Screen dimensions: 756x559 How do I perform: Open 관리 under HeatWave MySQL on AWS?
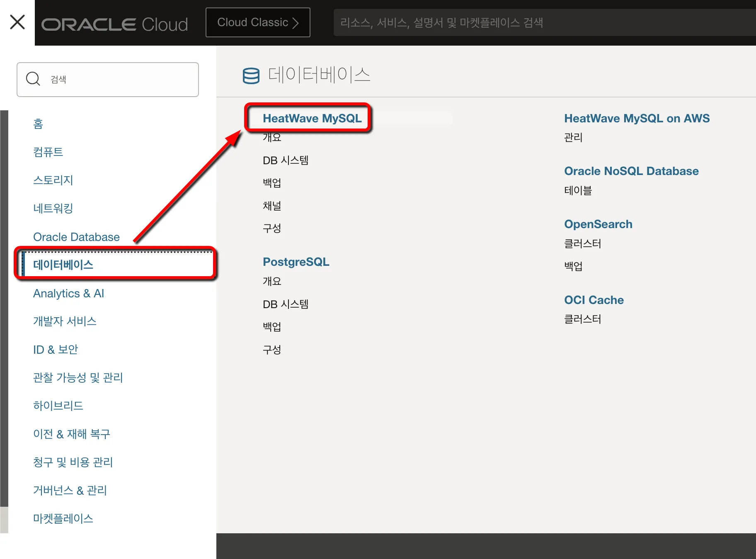pyautogui.click(x=573, y=137)
